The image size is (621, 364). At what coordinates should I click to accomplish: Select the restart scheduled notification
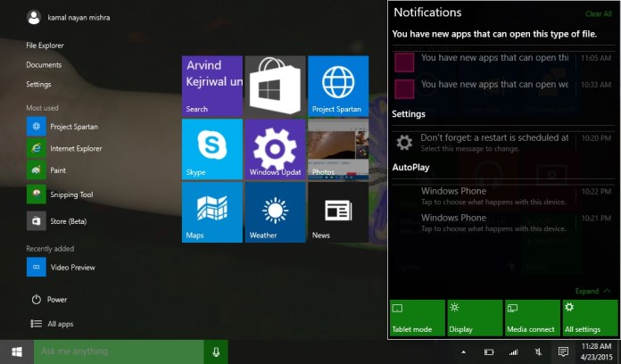(x=503, y=143)
